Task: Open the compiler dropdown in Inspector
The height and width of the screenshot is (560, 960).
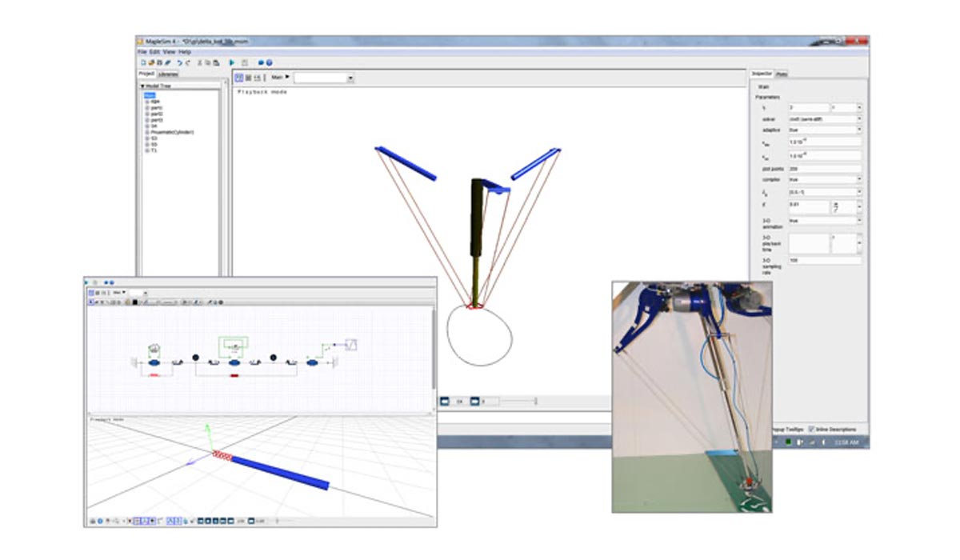Action: [859, 180]
